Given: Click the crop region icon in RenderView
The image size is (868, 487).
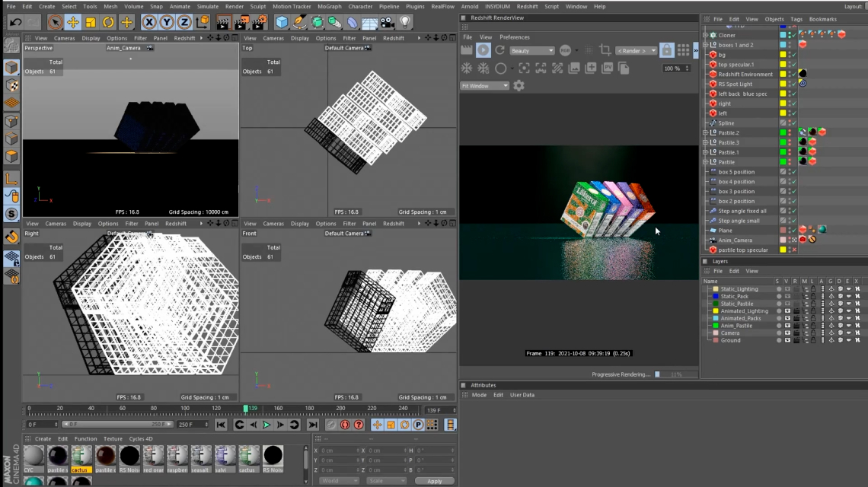Looking at the screenshot, I should (605, 50).
